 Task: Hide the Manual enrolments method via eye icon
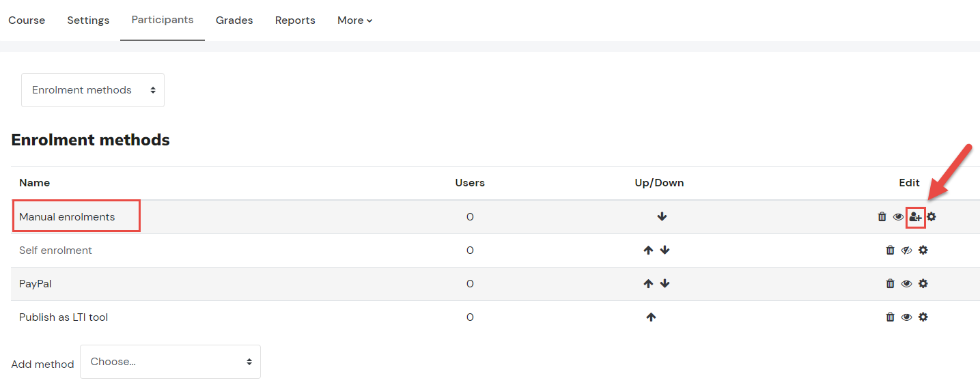point(898,217)
